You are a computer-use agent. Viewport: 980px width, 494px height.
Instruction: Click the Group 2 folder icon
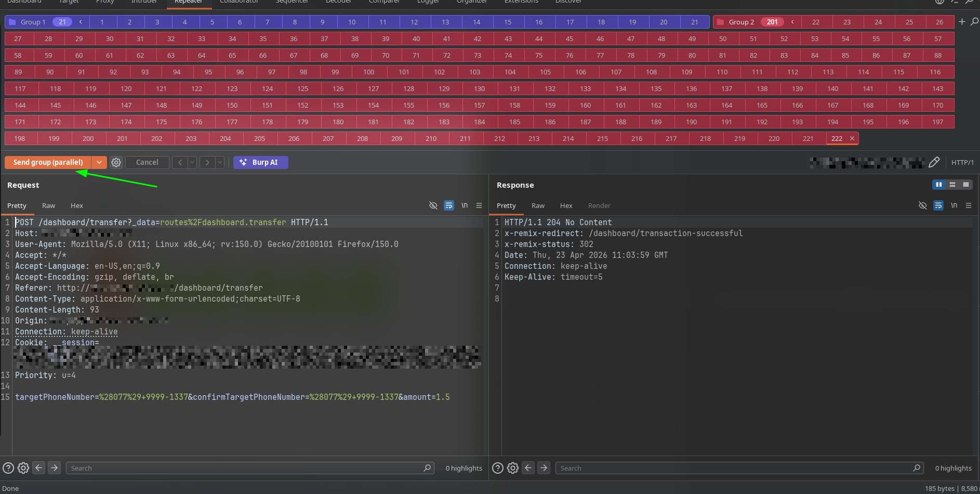[720, 22]
